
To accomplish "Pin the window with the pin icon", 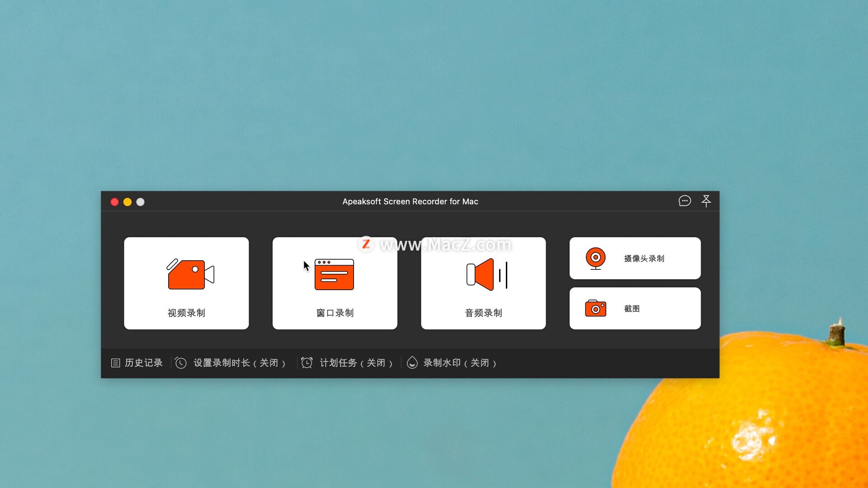I will pos(706,201).
